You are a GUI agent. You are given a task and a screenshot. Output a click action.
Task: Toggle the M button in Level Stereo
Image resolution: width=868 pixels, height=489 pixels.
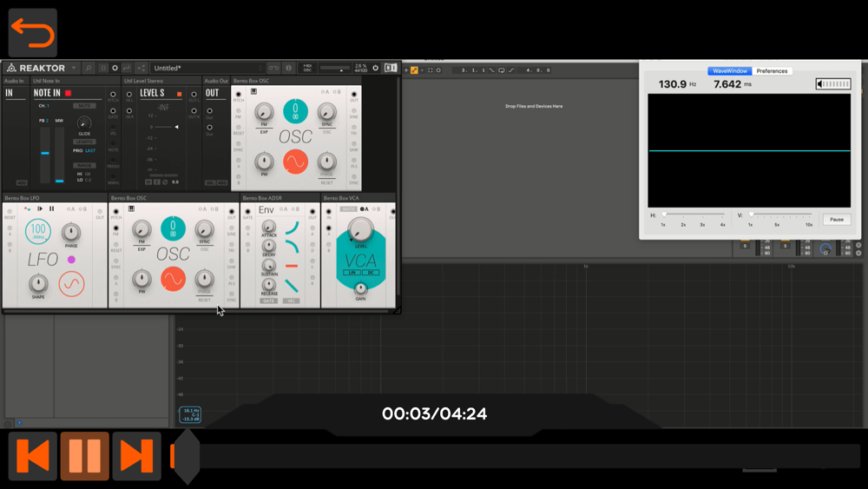click(148, 182)
